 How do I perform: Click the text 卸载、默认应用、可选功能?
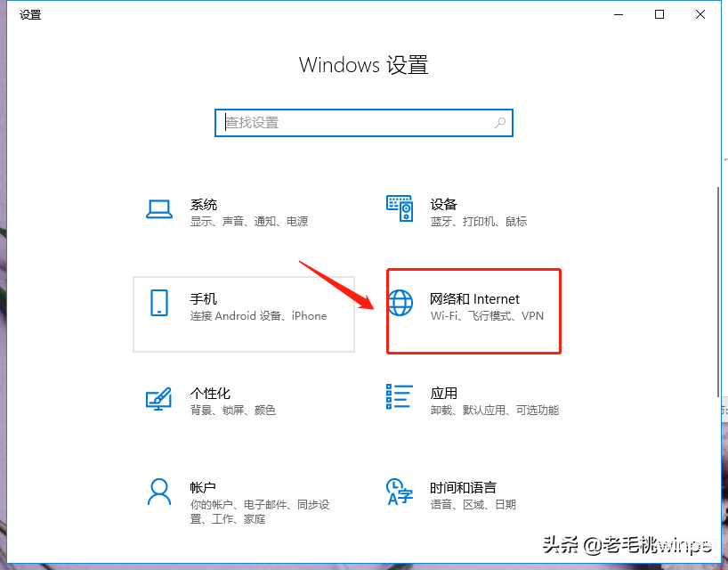(495, 411)
